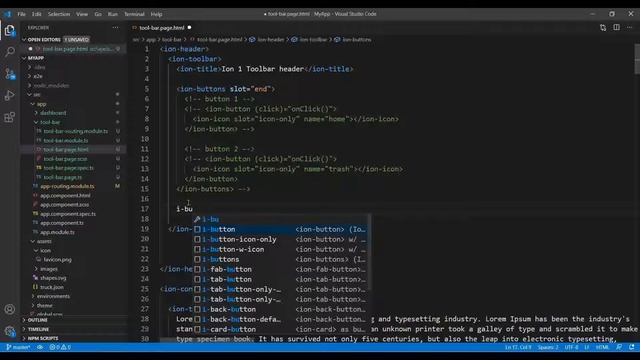This screenshot has width=640, height=360.
Task: Select the i-button-w-icon suggestion
Action: tap(281, 249)
